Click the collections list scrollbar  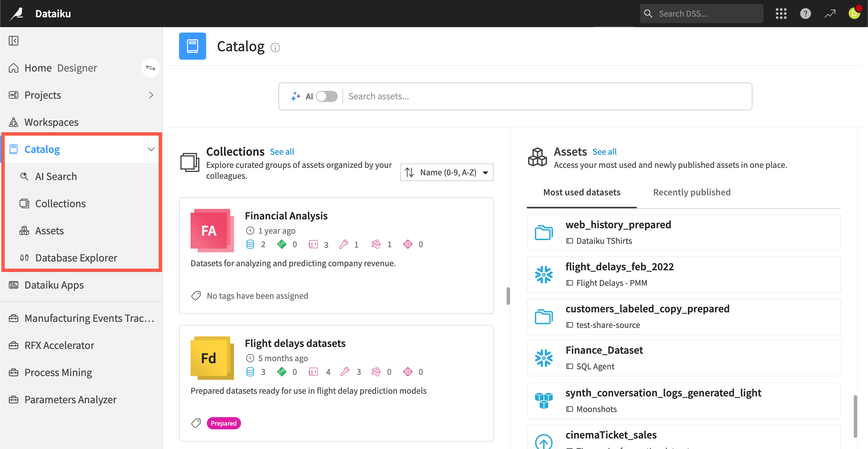(x=508, y=296)
